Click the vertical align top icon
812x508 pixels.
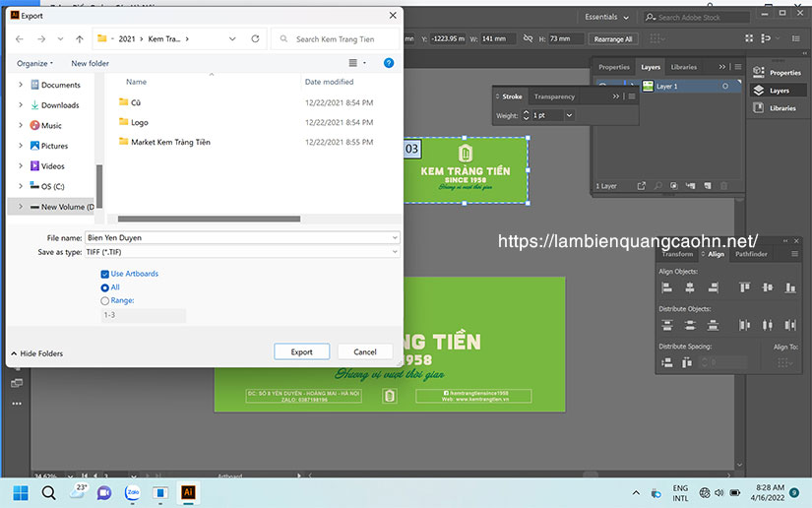[x=745, y=287]
